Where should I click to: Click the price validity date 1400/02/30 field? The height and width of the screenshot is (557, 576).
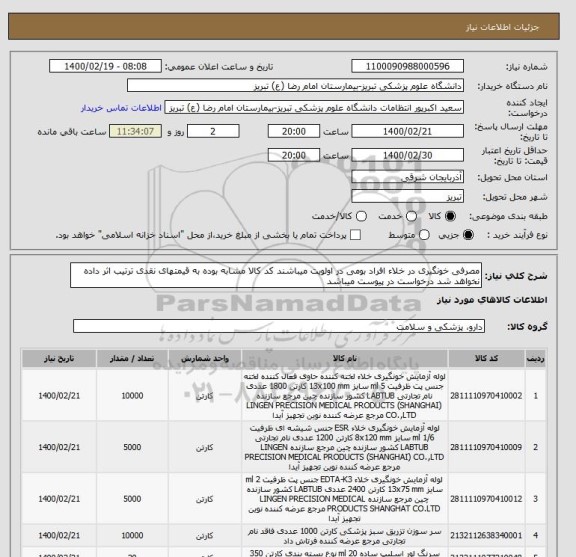coord(407,155)
